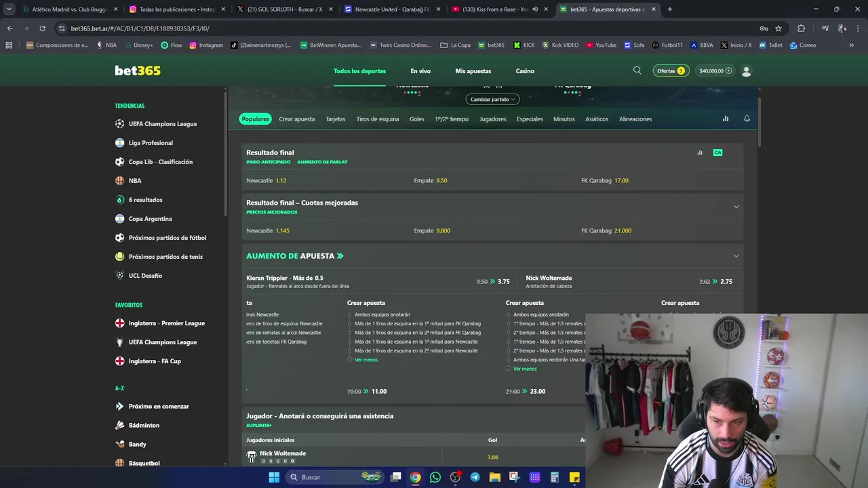Switch to the Tiros de esquina tab

click(x=378, y=119)
